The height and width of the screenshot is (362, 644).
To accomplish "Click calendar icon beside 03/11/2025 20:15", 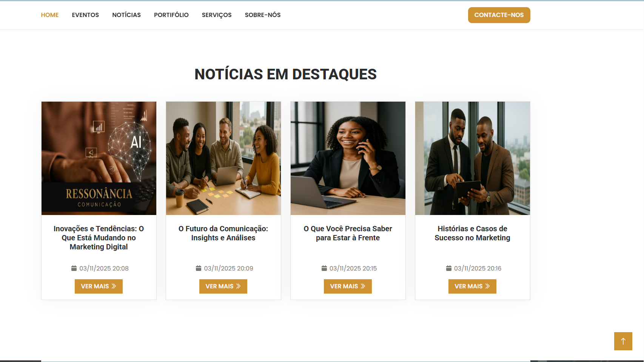I will [x=324, y=268].
